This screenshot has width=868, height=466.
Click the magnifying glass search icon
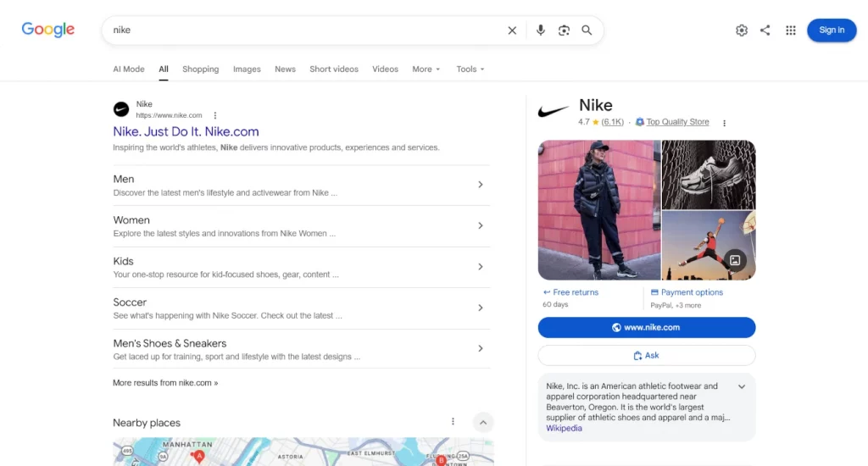point(587,31)
